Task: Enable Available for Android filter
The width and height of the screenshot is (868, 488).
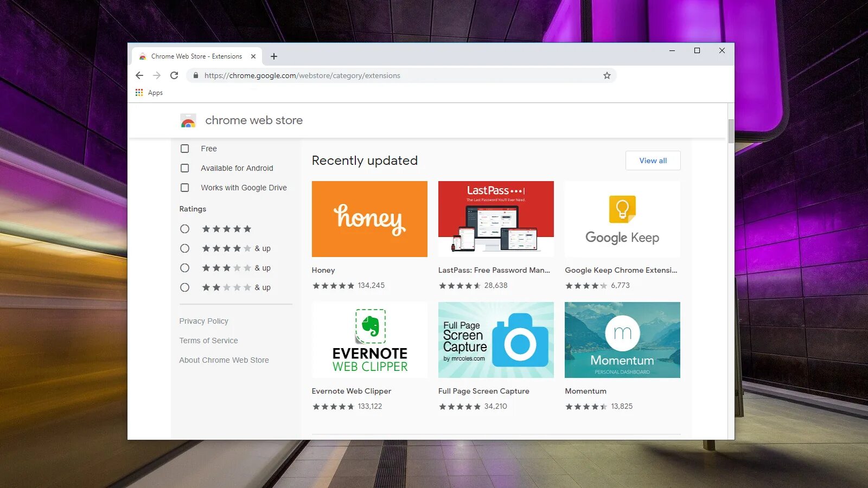Action: [185, 168]
